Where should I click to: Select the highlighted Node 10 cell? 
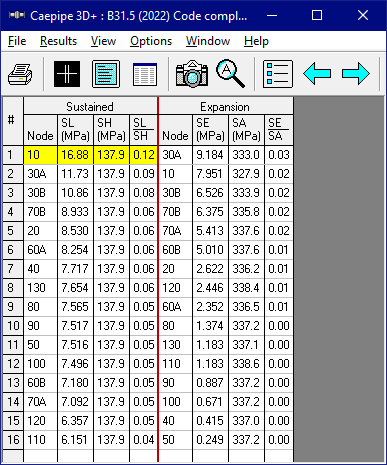(x=41, y=155)
